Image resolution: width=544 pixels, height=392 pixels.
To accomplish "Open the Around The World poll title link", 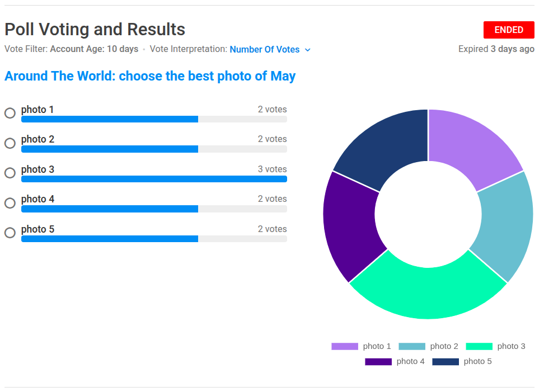I will click(x=150, y=76).
